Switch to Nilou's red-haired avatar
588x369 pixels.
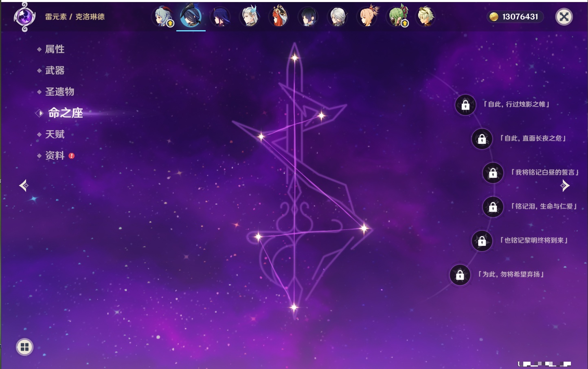tap(279, 17)
